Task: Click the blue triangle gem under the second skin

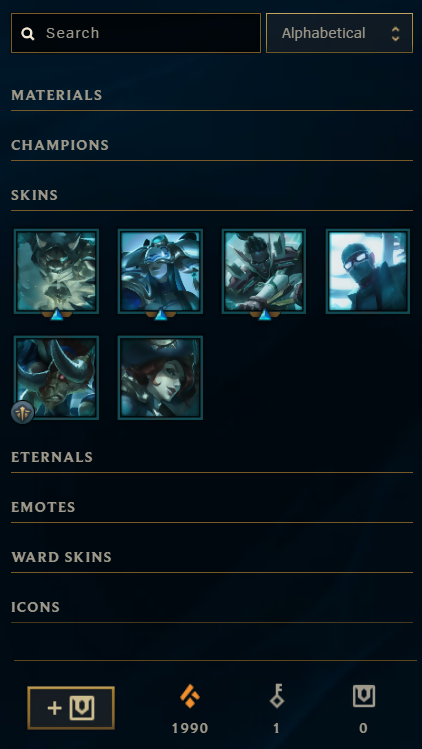Action: click(x=161, y=314)
